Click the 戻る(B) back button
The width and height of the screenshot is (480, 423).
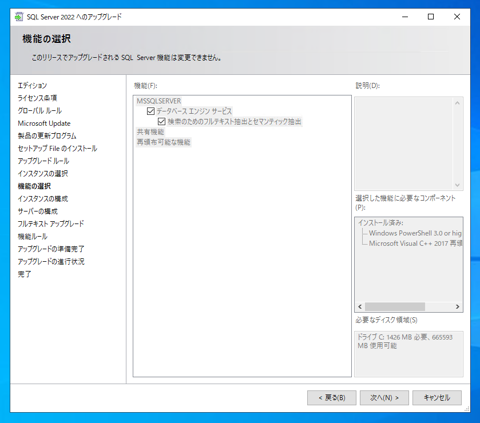click(x=332, y=398)
